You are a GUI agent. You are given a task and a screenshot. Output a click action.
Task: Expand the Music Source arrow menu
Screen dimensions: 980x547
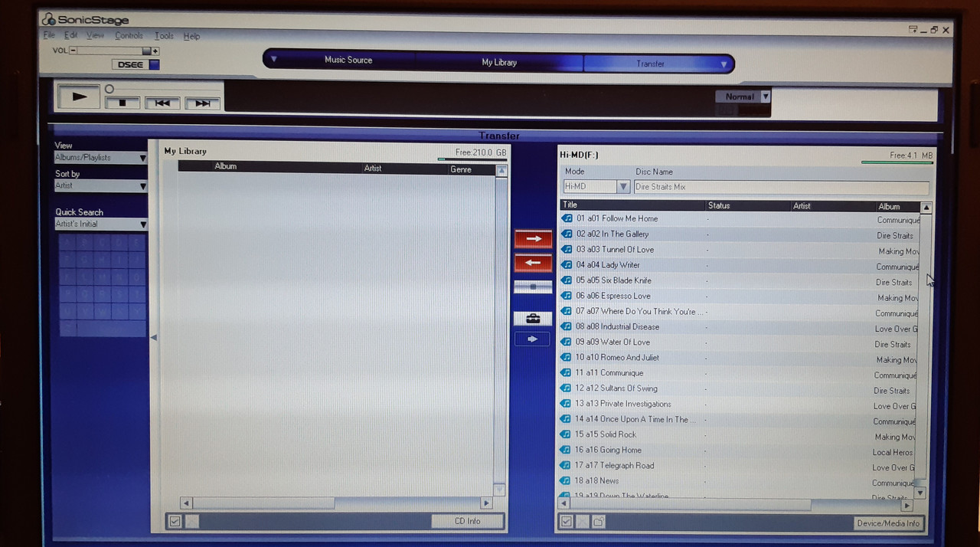click(274, 59)
